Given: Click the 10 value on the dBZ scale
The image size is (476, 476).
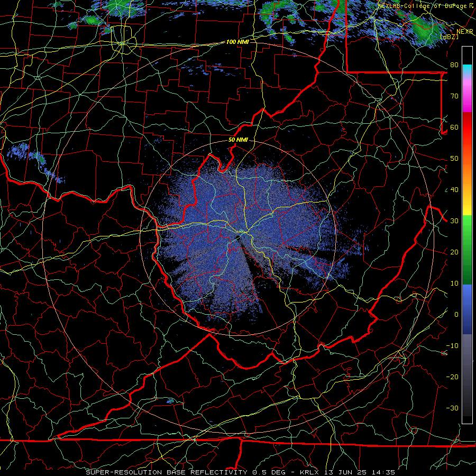Looking at the screenshot, I should pos(454,283).
